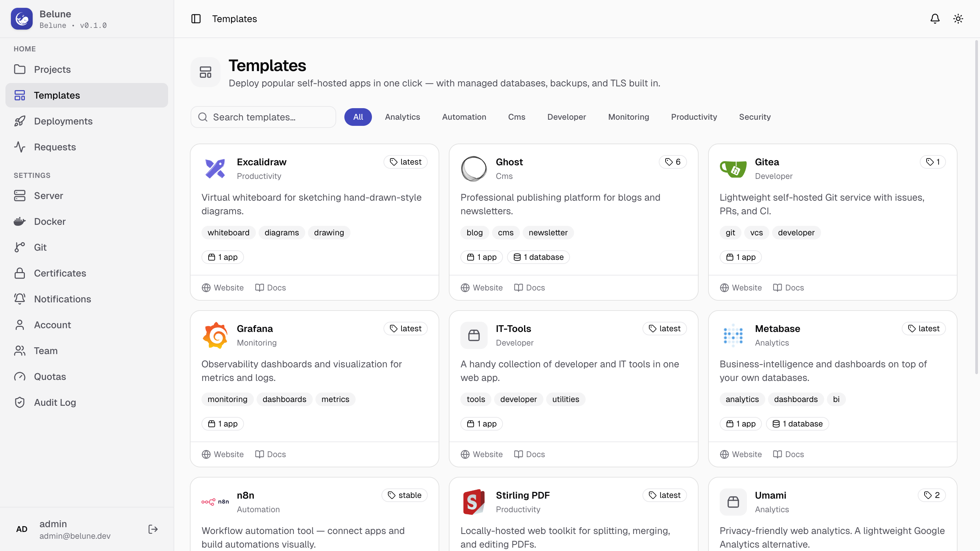This screenshot has width=980, height=551.
Task: Show Security templates
Action: [755, 117]
